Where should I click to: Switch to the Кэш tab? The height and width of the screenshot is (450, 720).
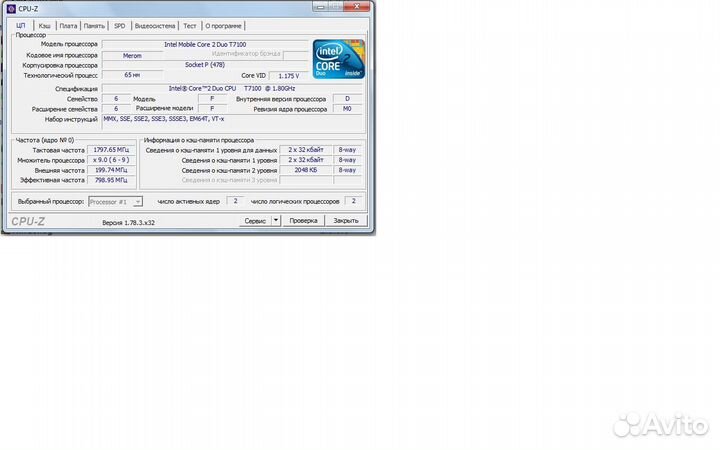[x=45, y=26]
